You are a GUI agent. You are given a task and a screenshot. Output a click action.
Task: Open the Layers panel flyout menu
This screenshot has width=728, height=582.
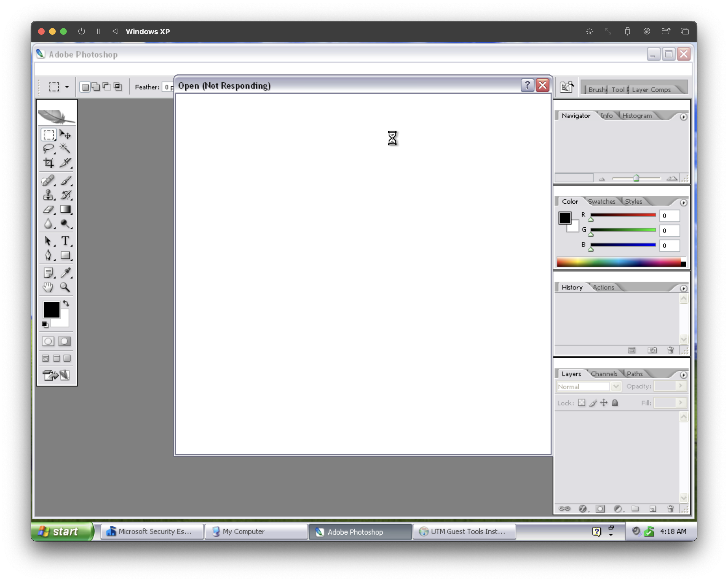click(x=683, y=374)
